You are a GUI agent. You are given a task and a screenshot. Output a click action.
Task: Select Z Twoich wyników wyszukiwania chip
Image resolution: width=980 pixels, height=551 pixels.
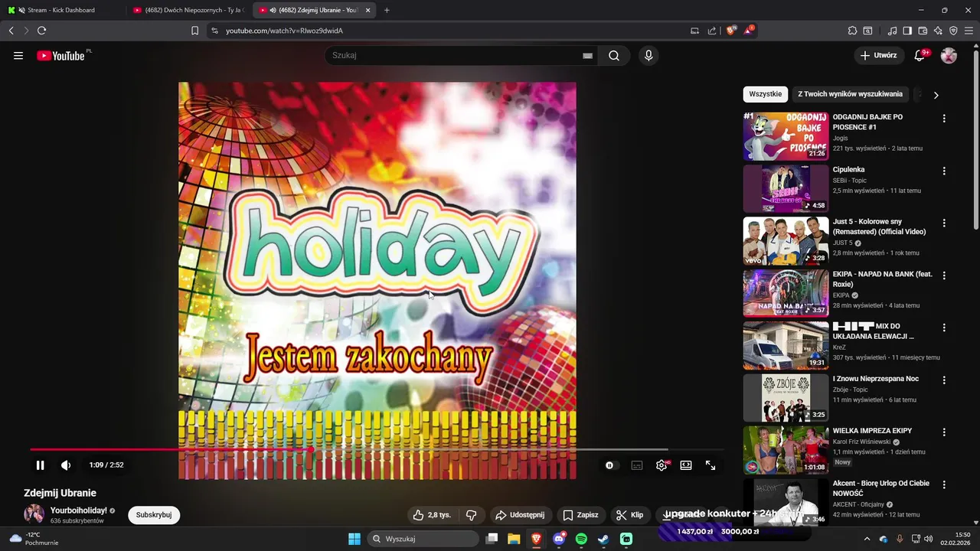tap(850, 94)
